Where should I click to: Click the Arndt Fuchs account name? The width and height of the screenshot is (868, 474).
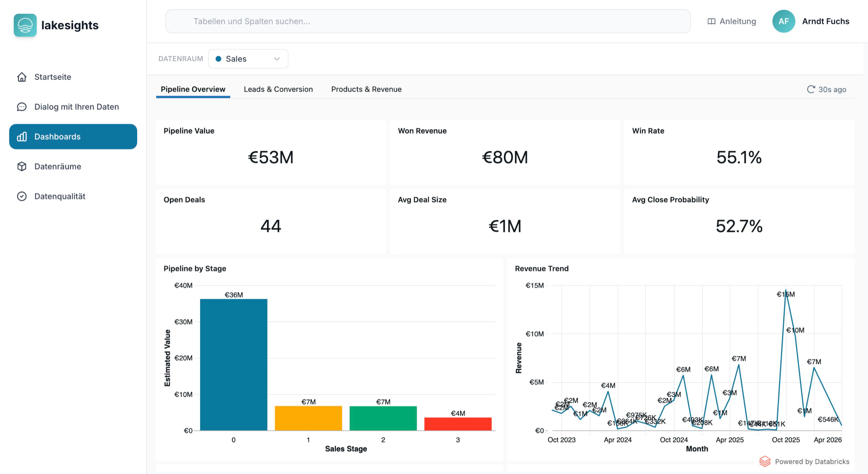825,21
